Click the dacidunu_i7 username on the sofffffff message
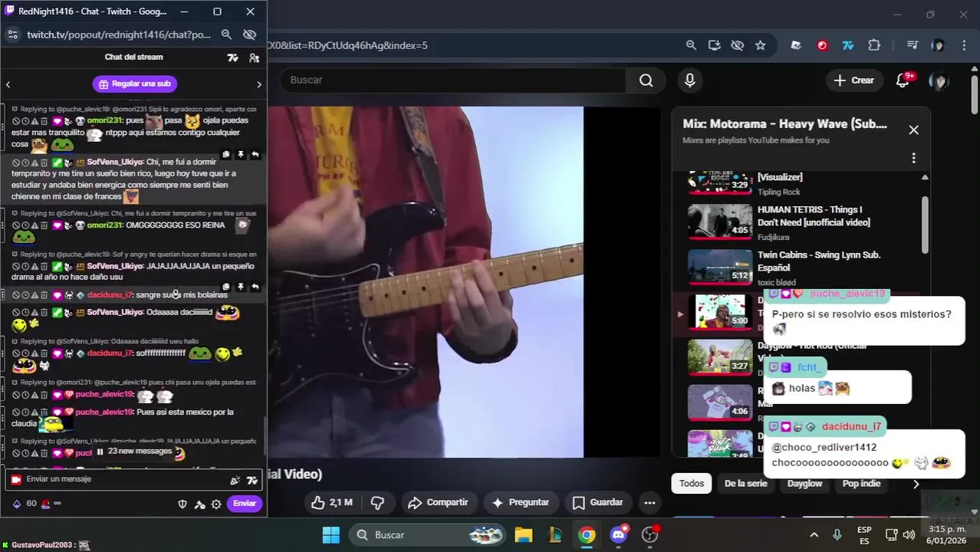This screenshot has height=552, width=980. [x=110, y=353]
